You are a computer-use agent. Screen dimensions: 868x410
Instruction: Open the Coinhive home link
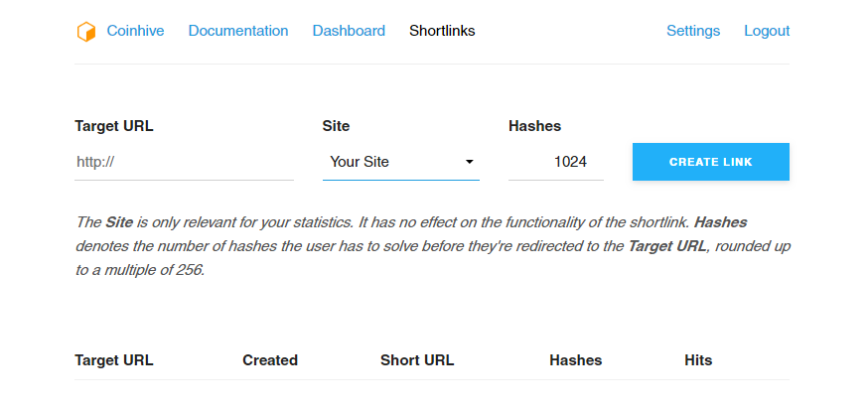pyautogui.click(x=135, y=31)
